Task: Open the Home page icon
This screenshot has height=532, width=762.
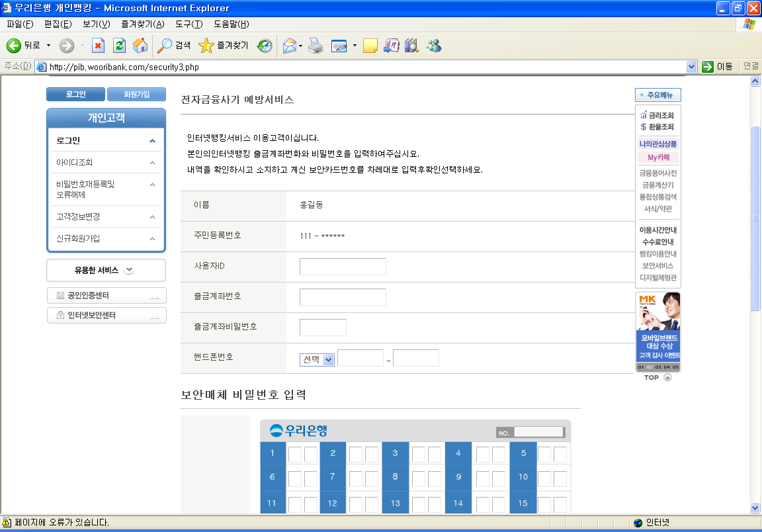Action: coord(140,46)
